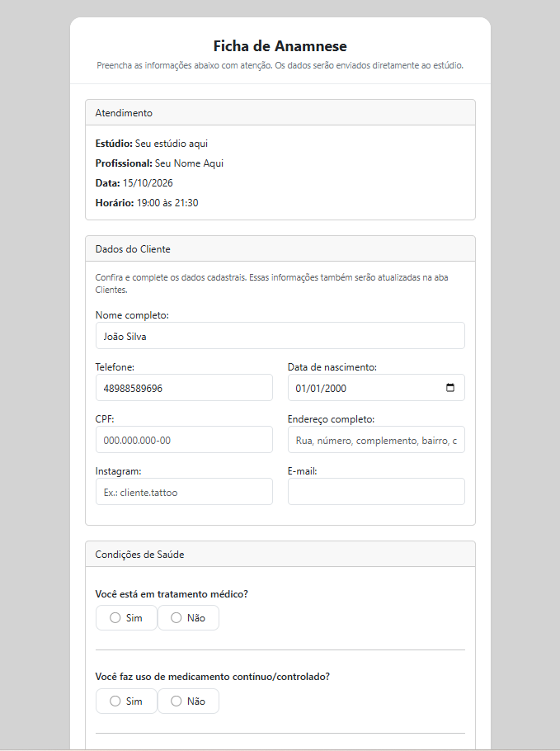Click the Nome completo label
Image resolution: width=560 pixels, height=751 pixels.
(x=132, y=315)
